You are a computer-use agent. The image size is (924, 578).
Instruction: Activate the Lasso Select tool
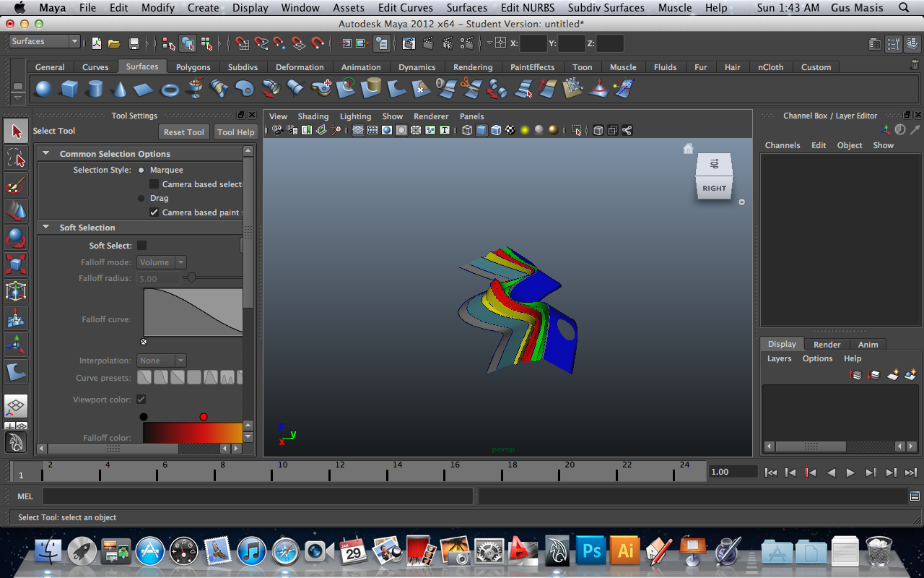coord(16,158)
